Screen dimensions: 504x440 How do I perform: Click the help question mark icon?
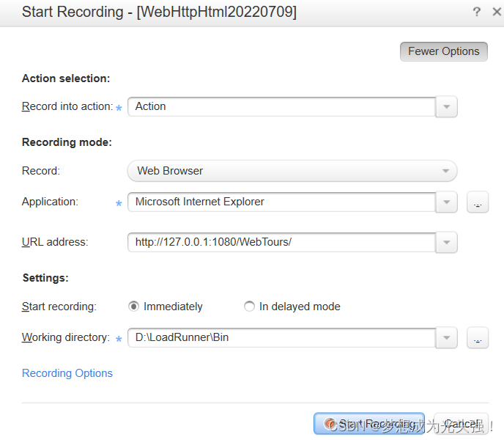point(476,12)
